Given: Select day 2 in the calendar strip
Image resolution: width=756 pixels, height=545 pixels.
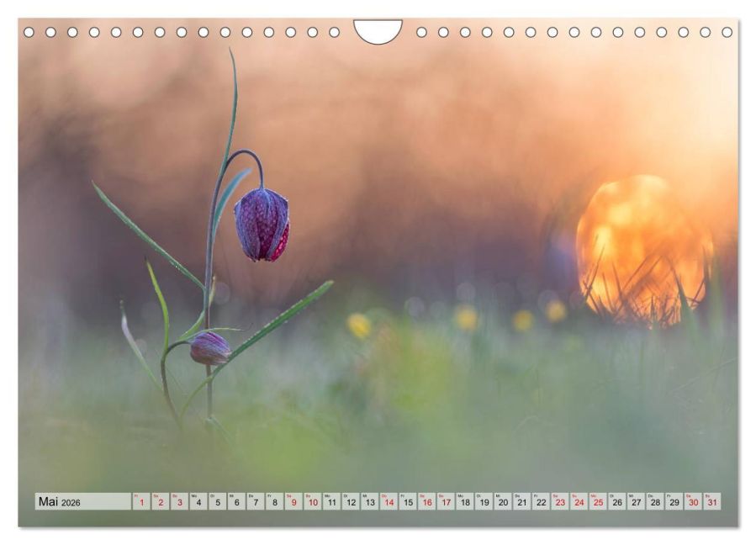Looking at the screenshot, I should (161, 501).
